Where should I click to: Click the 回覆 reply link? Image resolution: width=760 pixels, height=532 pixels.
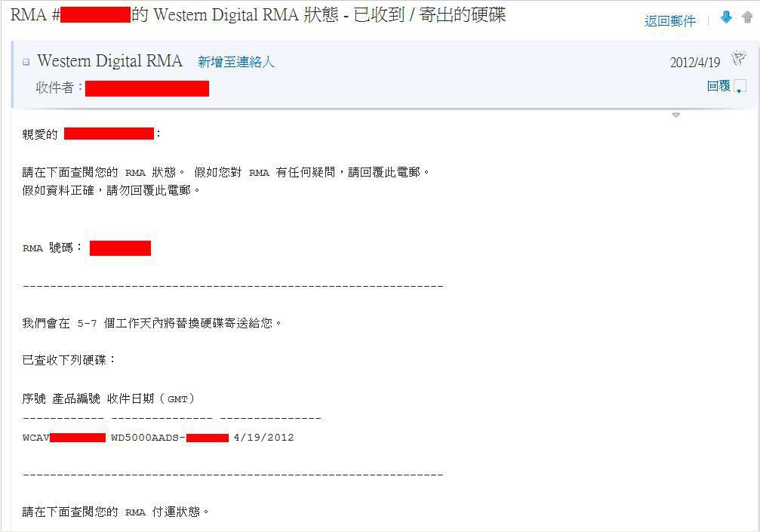[718, 86]
